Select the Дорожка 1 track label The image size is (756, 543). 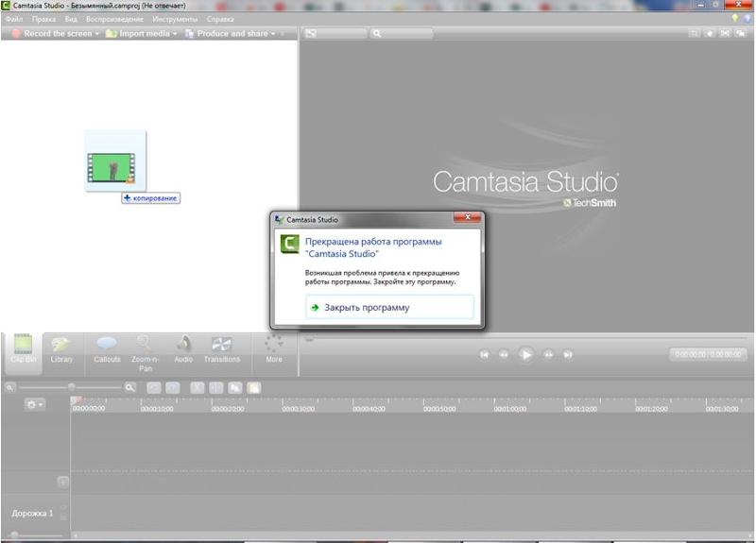[32, 514]
